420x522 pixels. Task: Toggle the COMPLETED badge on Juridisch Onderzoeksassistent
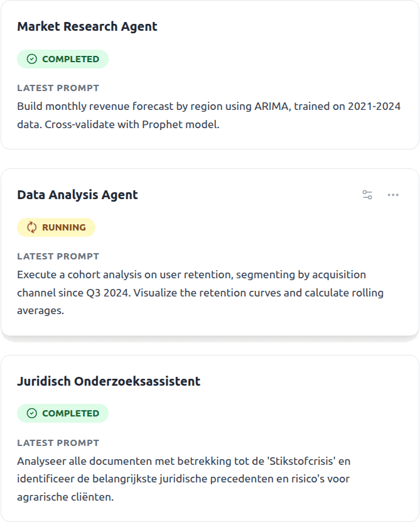coord(62,413)
